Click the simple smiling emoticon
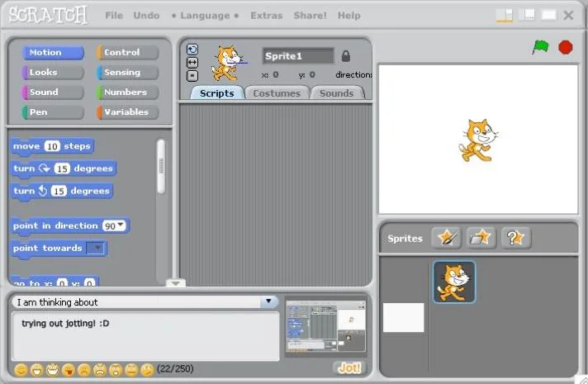This screenshot has height=384, width=588. pyautogui.click(x=21, y=370)
